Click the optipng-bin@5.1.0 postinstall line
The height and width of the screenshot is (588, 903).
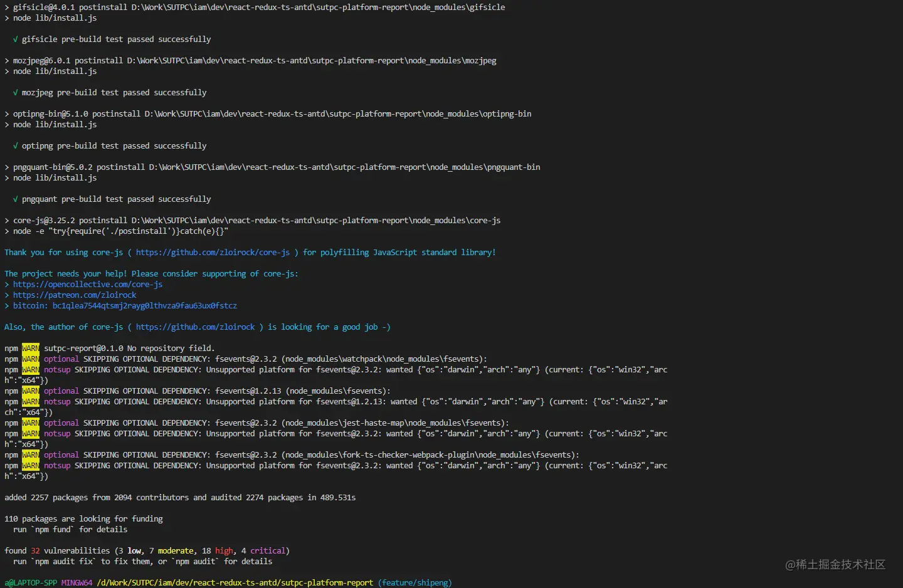coord(268,114)
